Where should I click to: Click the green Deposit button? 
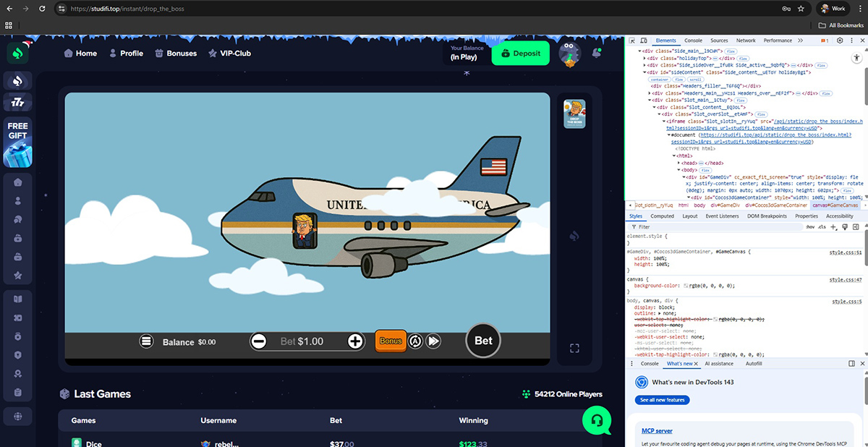point(520,53)
